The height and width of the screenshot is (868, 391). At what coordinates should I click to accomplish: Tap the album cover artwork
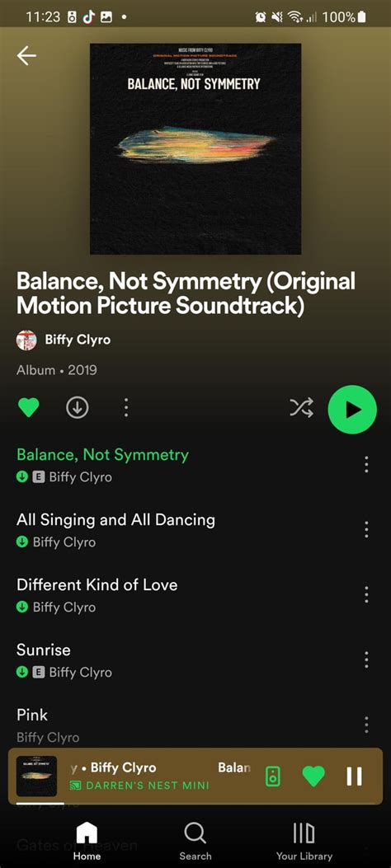195,149
